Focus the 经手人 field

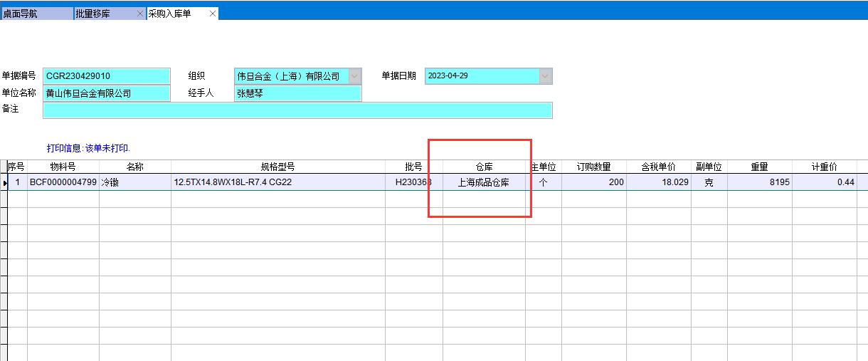pyautogui.click(x=297, y=93)
